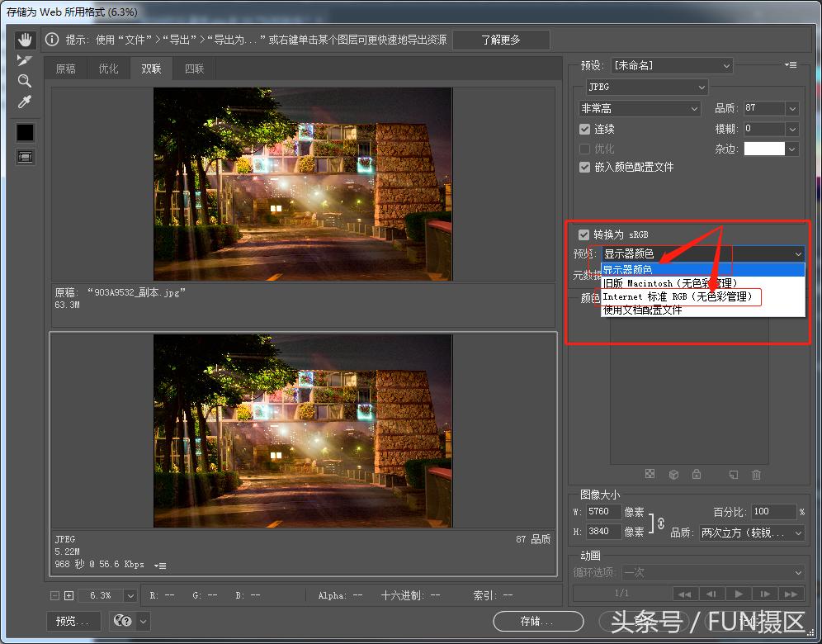Viewport: 822px width, 644px height.
Task: Open the 品质 87 slider arrow
Action: pyautogui.click(x=792, y=108)
